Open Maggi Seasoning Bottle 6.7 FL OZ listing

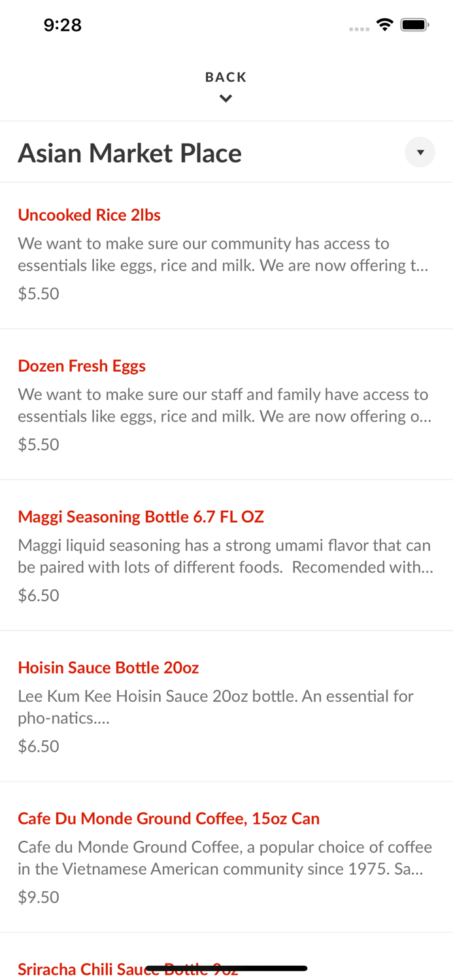(x=141, y=517)
